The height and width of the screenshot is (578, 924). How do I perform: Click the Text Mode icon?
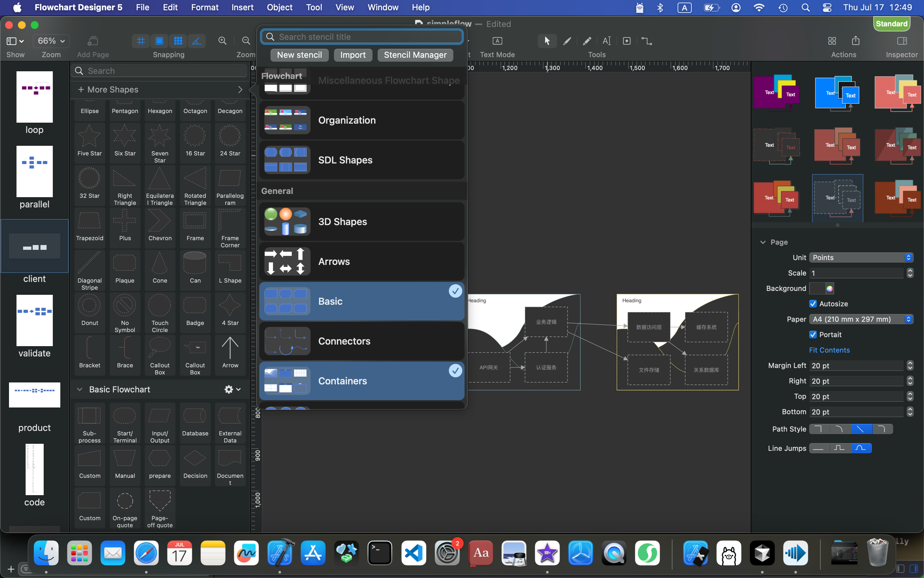497,41
